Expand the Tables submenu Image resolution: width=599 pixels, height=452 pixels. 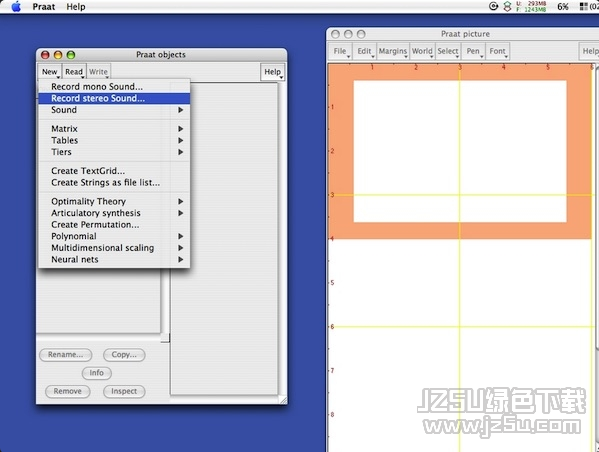coord(114,140)
